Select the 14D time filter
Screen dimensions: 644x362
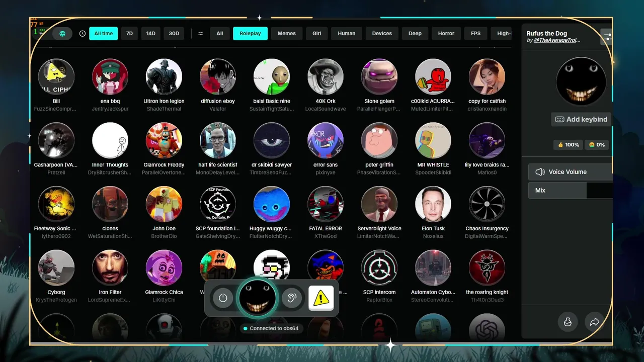coord(150,34)
